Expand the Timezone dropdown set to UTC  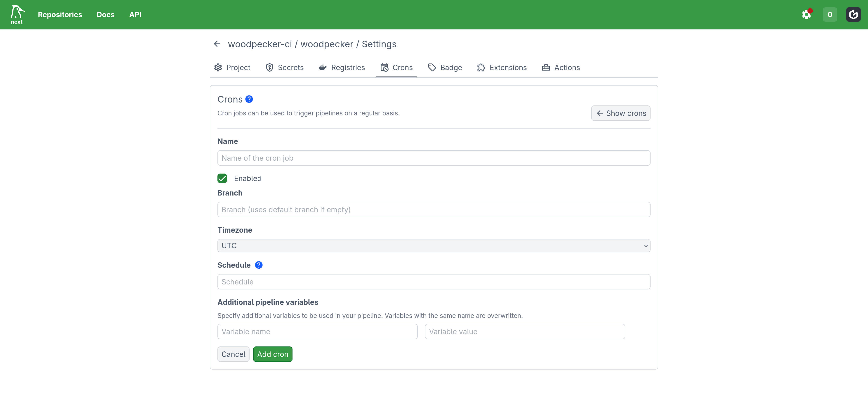(434, 246)
